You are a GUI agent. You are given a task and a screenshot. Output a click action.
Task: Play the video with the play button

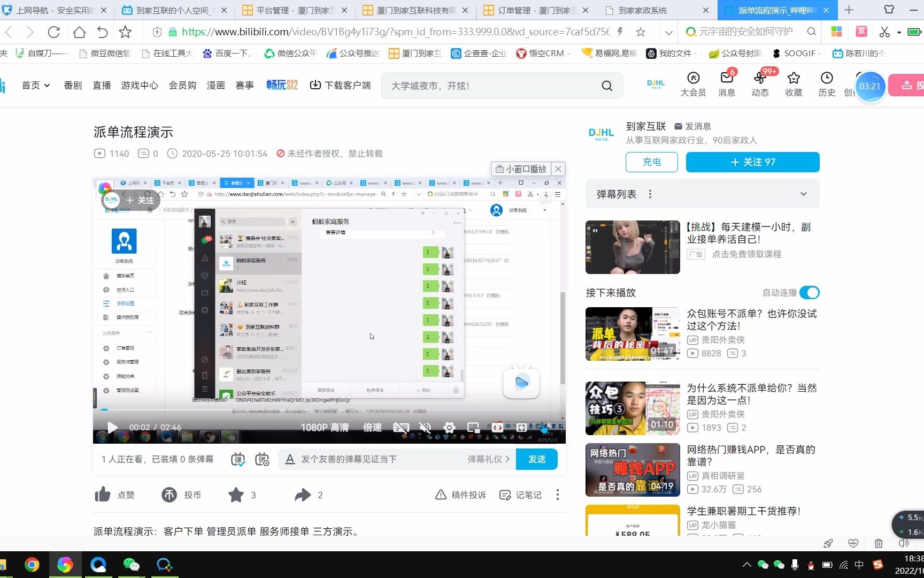tap(112, 427)
